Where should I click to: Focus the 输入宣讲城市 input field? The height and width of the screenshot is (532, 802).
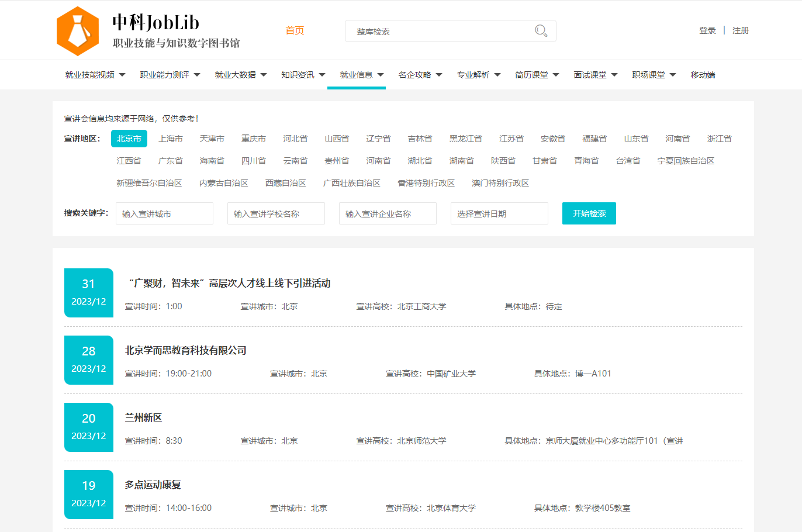(164, 214)
